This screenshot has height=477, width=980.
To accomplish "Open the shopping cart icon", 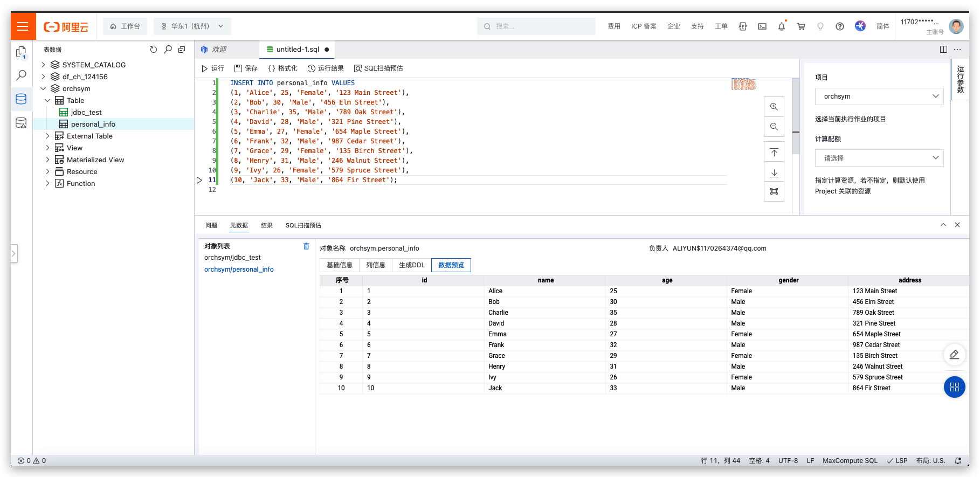I will coord(801,26).
